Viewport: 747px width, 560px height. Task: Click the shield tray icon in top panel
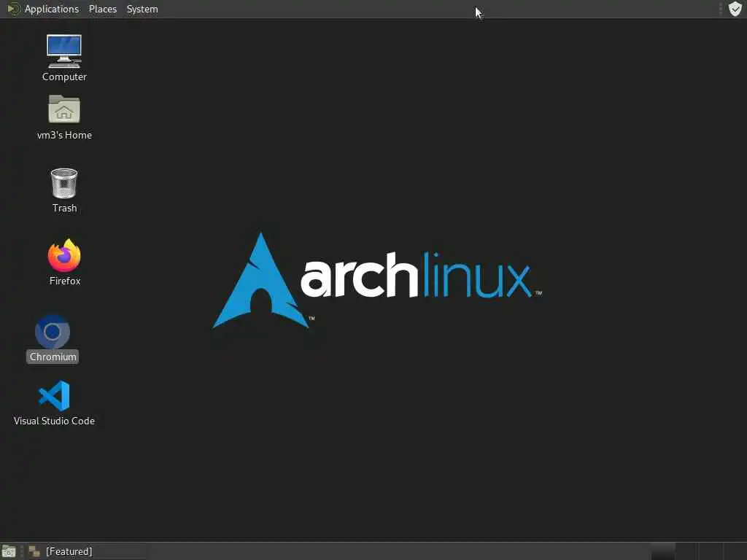coord(735,9)
